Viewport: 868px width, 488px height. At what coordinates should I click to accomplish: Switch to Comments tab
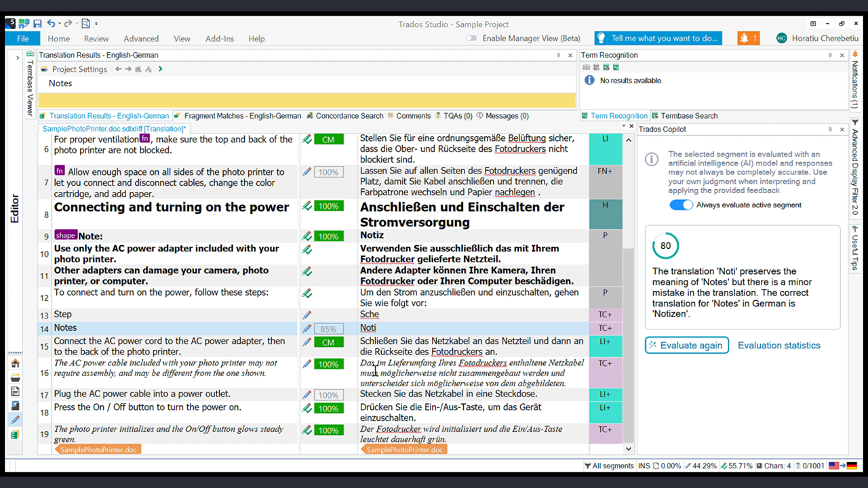point(408,116)
